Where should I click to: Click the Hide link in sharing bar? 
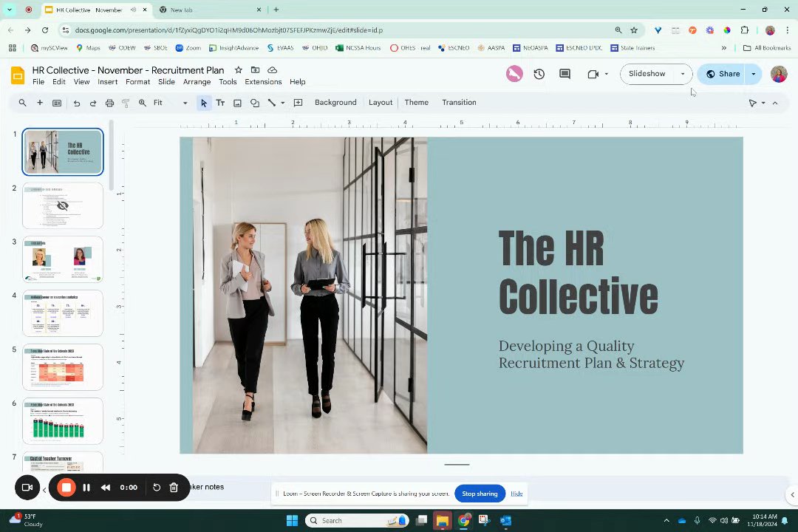coord(516,494)
